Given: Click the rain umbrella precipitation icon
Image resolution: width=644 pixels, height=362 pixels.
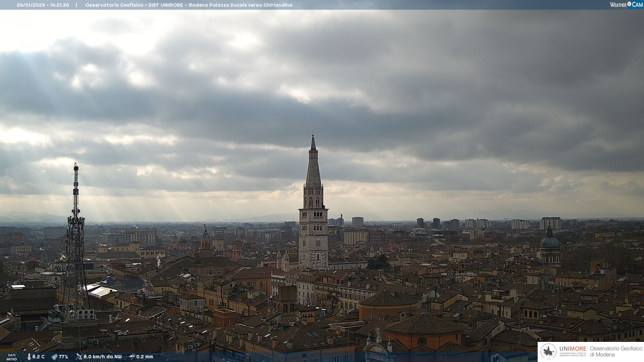Looking at the screenshot, I should 132,357.
